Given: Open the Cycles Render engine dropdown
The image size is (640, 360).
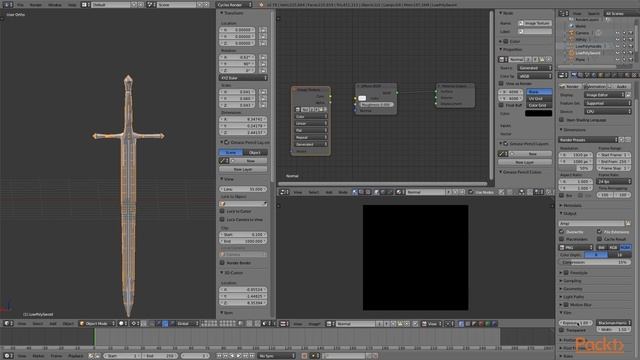Looking at the screenshot, I should tap(234, 5).
